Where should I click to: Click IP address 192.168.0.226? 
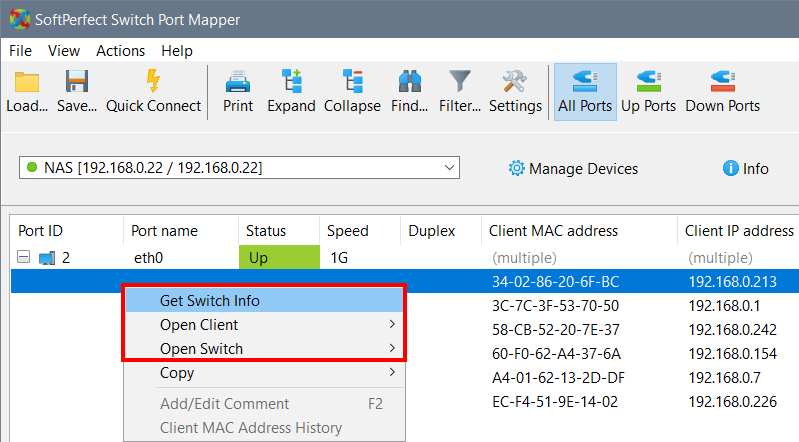click(733, 402)
